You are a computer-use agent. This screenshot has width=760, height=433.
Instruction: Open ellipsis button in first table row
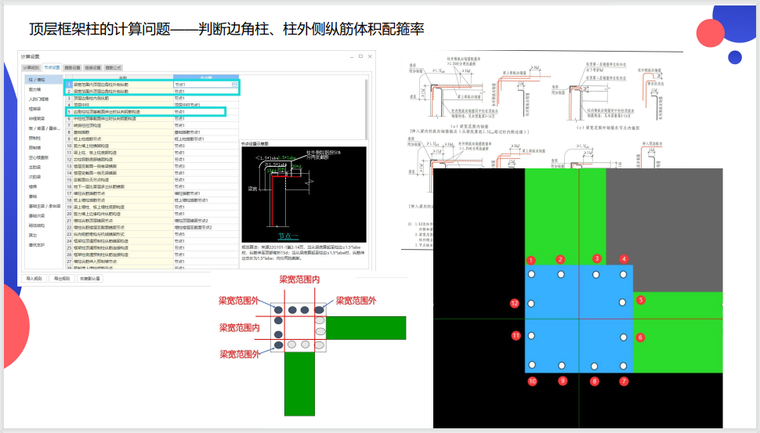click(235, 85)
